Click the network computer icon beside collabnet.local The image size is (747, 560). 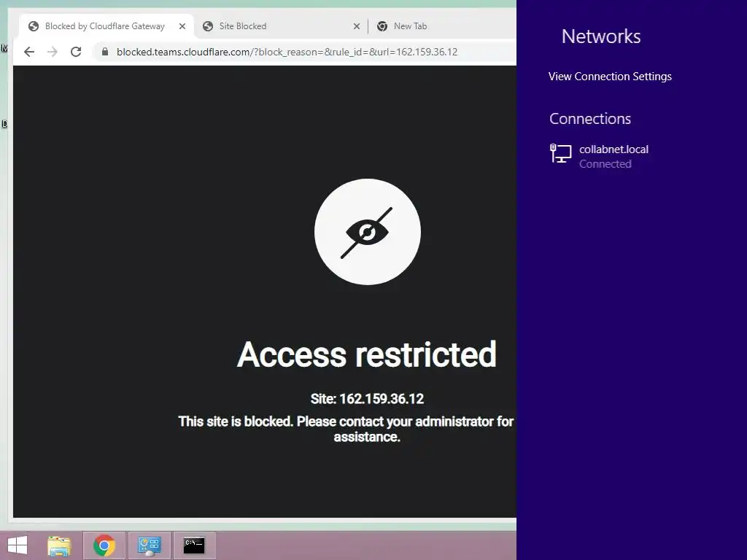tap(561, 153)
